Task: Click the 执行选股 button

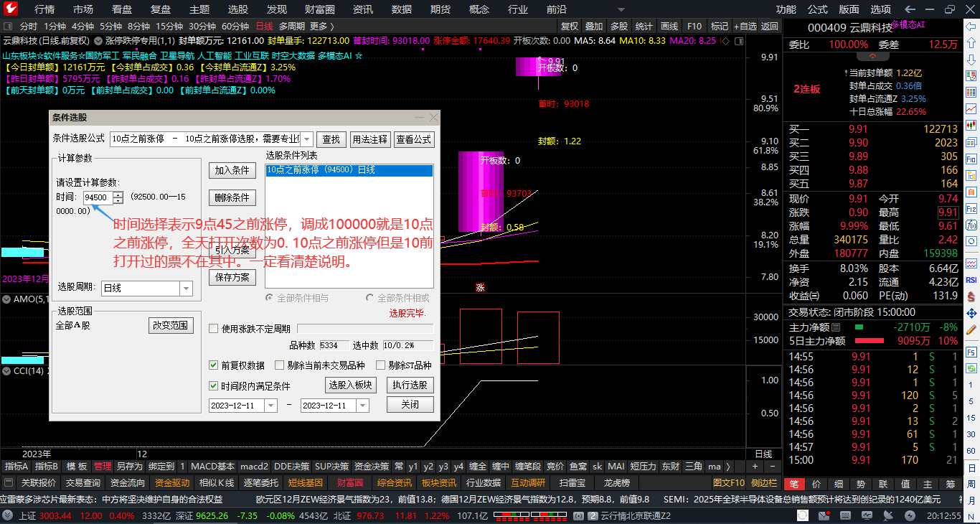Action: click(410, 385)
